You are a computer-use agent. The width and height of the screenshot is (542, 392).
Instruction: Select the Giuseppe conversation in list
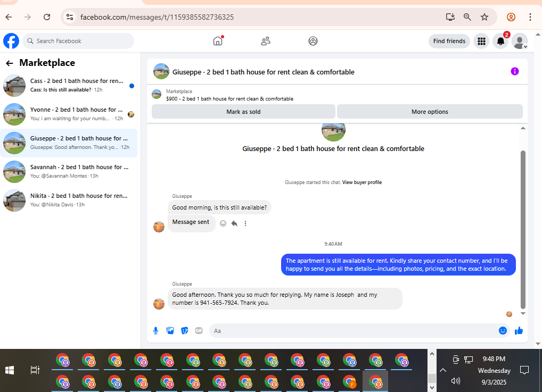pyautogui.click(x=69, y=143)
